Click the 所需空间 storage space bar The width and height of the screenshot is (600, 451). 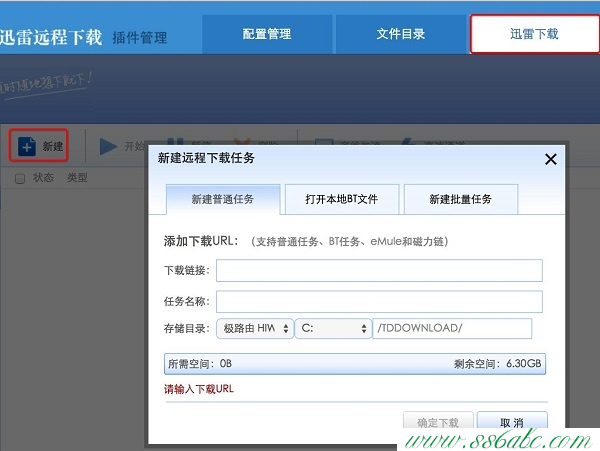tap(355, 365)
